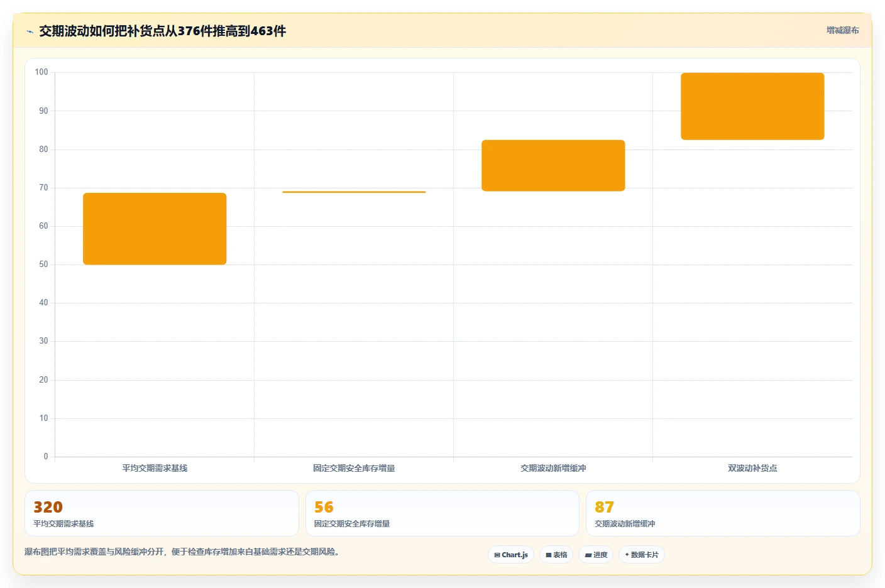Click the y-axis value 50

(43, 264)
